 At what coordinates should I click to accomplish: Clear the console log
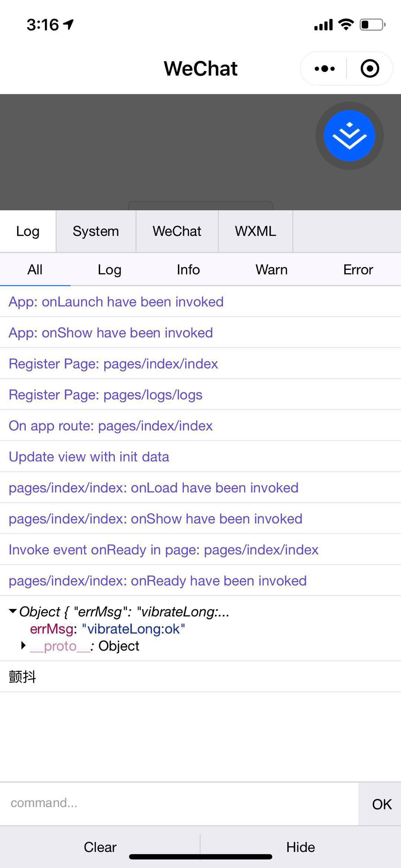tap(100, 847)
